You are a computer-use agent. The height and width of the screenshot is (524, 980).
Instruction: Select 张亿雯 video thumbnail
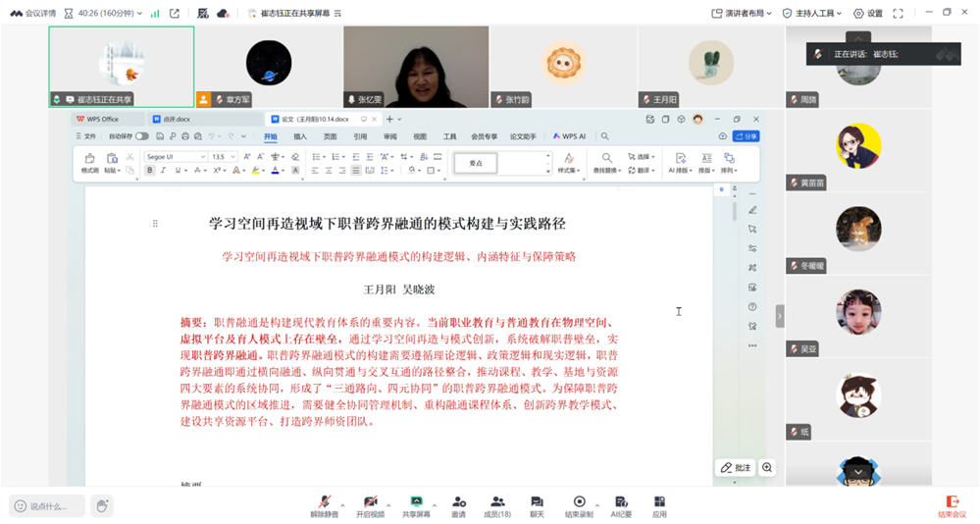(416, 67)
